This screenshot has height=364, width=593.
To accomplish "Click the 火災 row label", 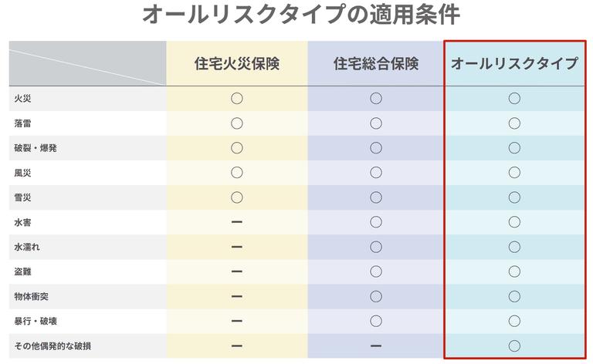I will point(22,99).
